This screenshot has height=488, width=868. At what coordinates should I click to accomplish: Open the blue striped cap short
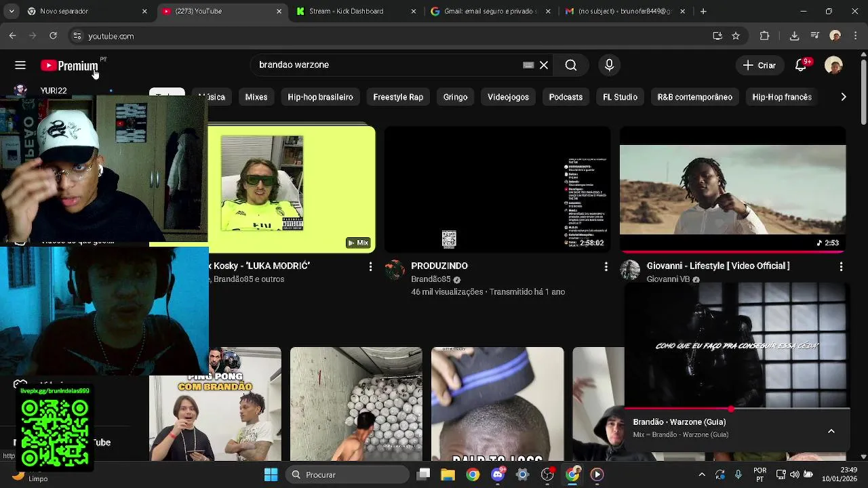click(x=497, y=404)
